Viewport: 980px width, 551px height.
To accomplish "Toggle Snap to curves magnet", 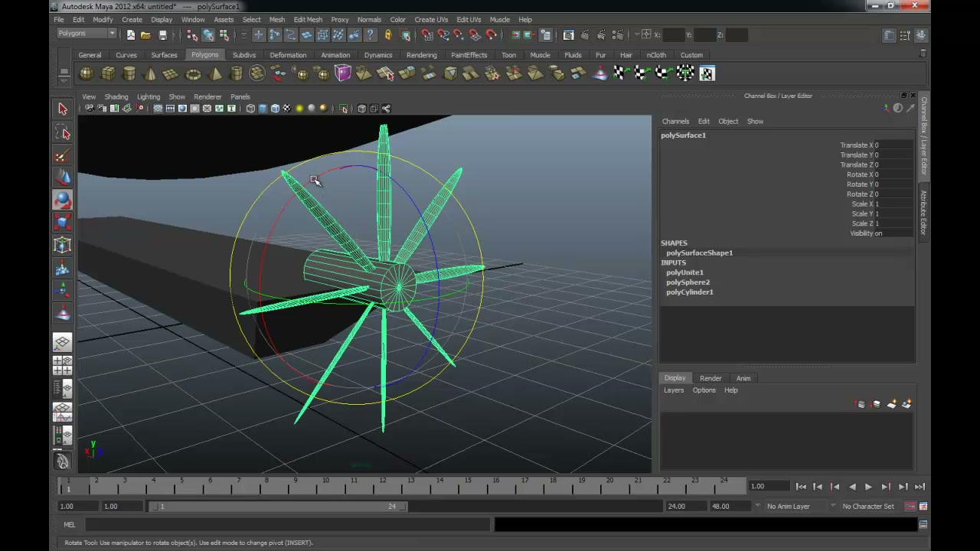I will coord(443,35).
